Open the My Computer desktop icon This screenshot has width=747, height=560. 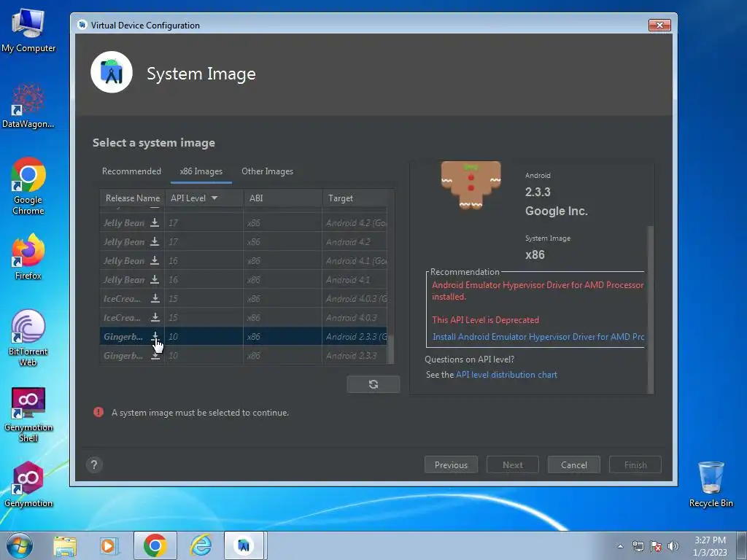pyautogui.click(x=28, y=31)
